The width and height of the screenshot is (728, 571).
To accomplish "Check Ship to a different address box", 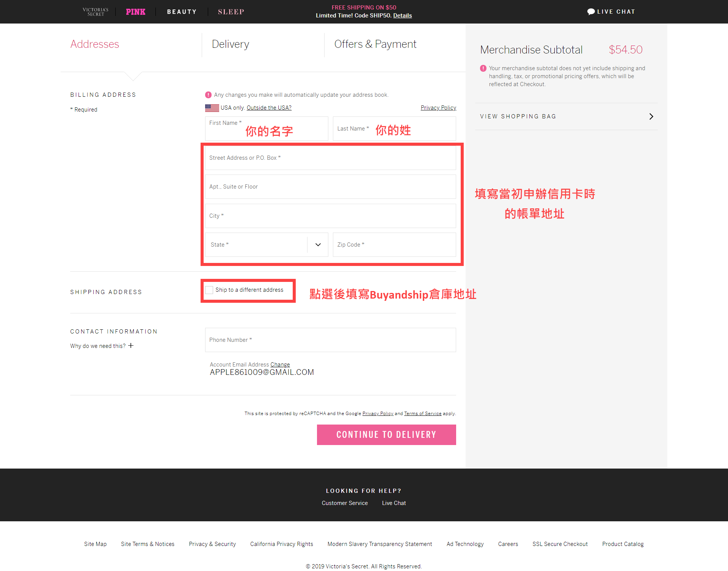I will pyautogui.click(x=209, y=290).
